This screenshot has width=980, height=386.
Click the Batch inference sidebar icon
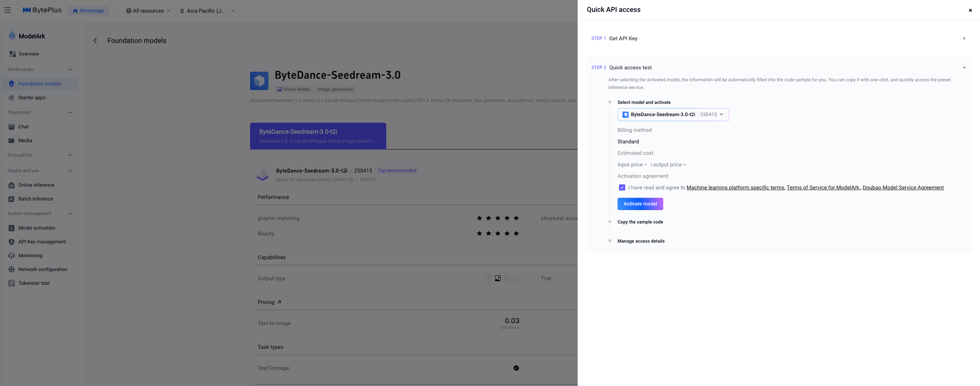pyautogui.click(x=12, y=199)
